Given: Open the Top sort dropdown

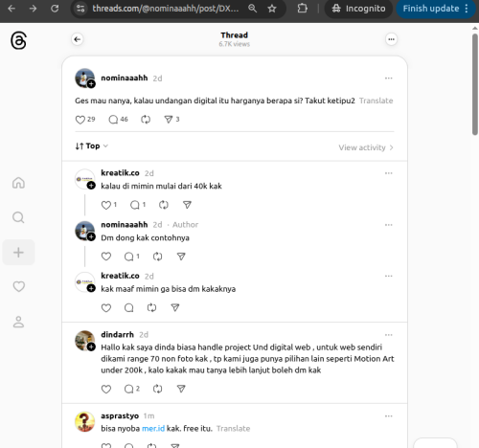Looking at the screenshot, I should (92, 146).
